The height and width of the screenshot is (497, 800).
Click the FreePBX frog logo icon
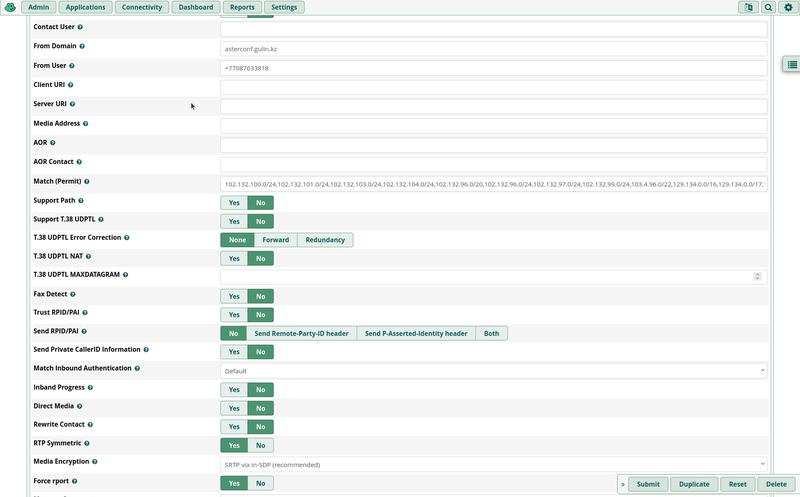pyautogui.click(x=10, y=7)
